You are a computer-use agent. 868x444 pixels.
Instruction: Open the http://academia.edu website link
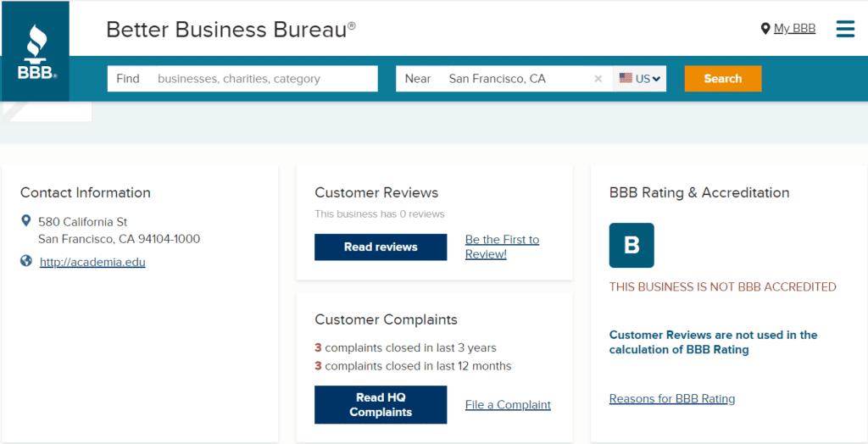(x=92, y=262)
